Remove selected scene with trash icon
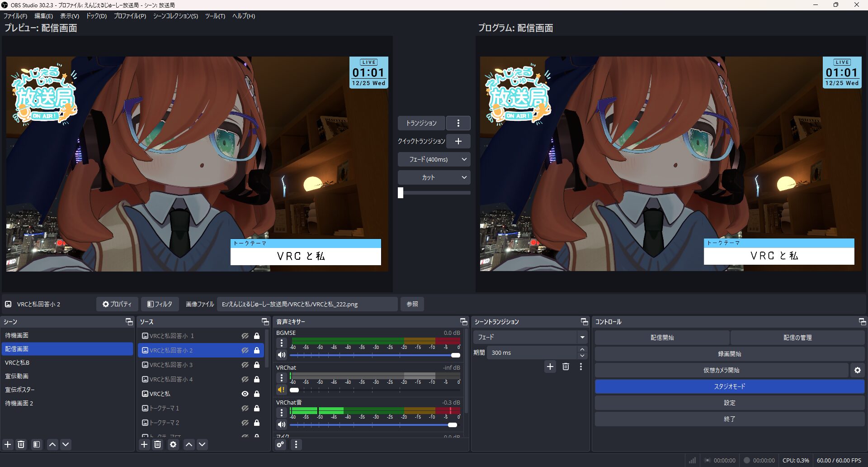The image size is (868, 467). 21,444
